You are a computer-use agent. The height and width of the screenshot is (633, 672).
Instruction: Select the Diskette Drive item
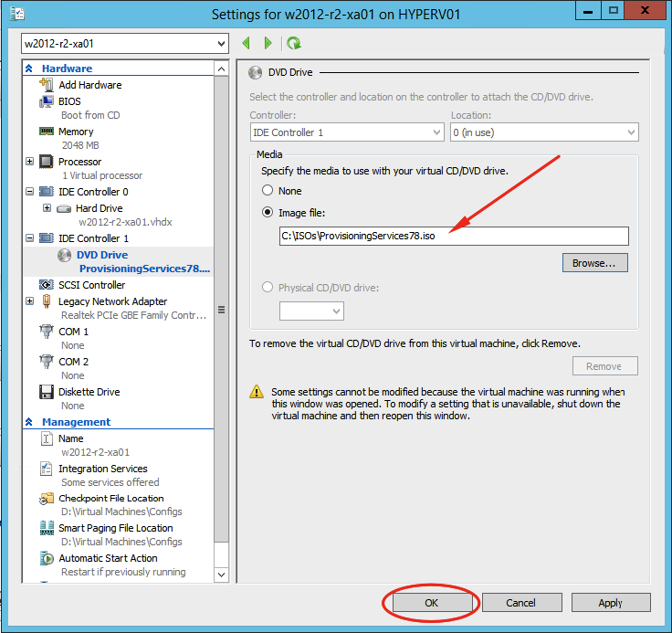tap(89, 392)
